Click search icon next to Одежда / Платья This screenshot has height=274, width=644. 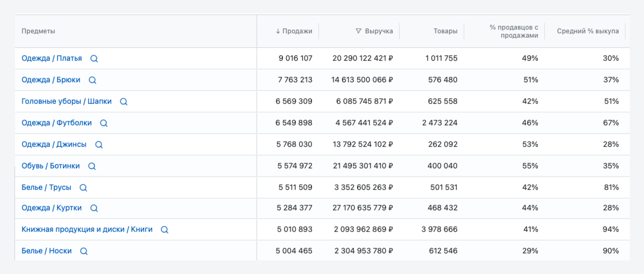tap(94, 58)
